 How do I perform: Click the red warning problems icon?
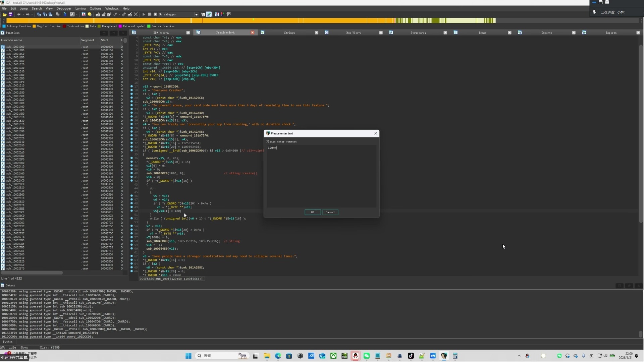click(x=84, y=14)
